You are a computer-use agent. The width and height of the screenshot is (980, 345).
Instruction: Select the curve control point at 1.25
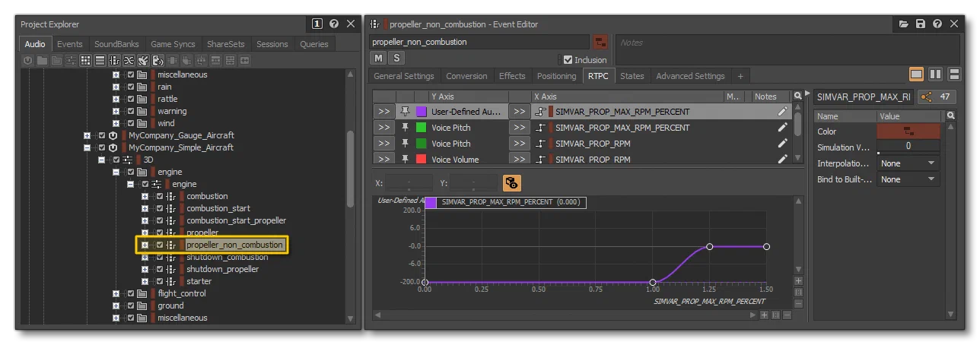[x=709, y=246]
